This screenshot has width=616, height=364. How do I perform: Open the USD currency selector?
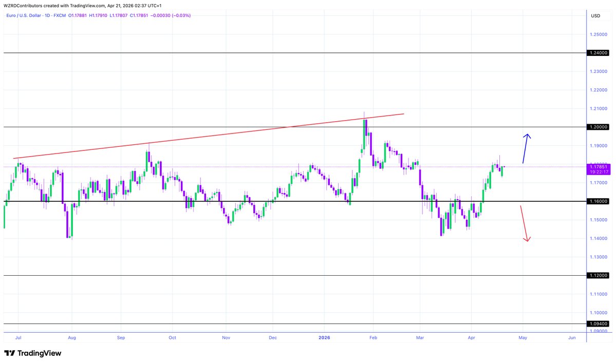[595, 16]
